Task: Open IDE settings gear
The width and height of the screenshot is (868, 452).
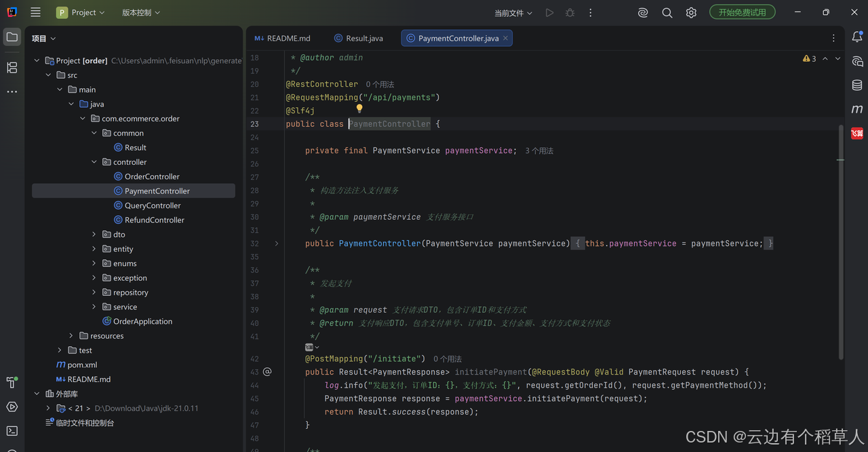Action: click(691, 13)
